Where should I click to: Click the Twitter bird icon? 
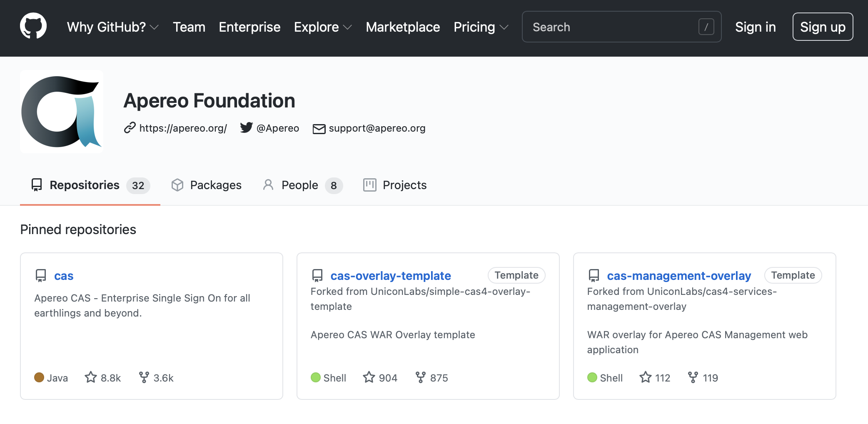(246, 128)
